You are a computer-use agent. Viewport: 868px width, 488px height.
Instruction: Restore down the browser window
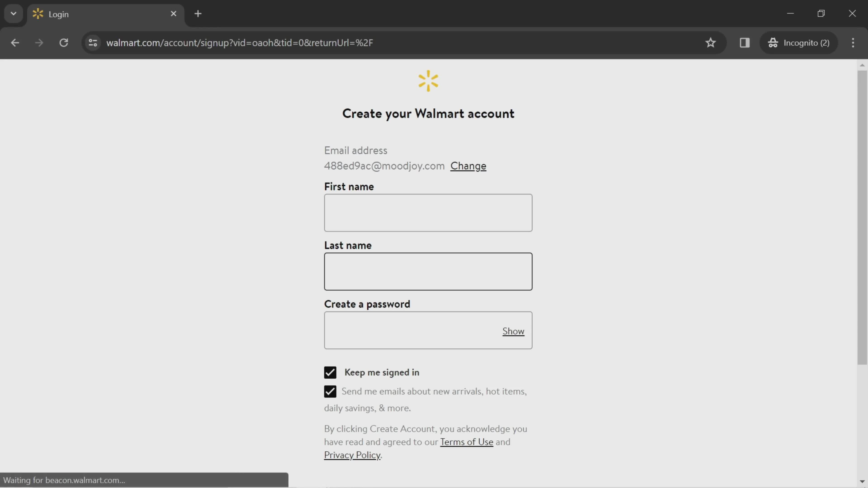click(821, 14)
